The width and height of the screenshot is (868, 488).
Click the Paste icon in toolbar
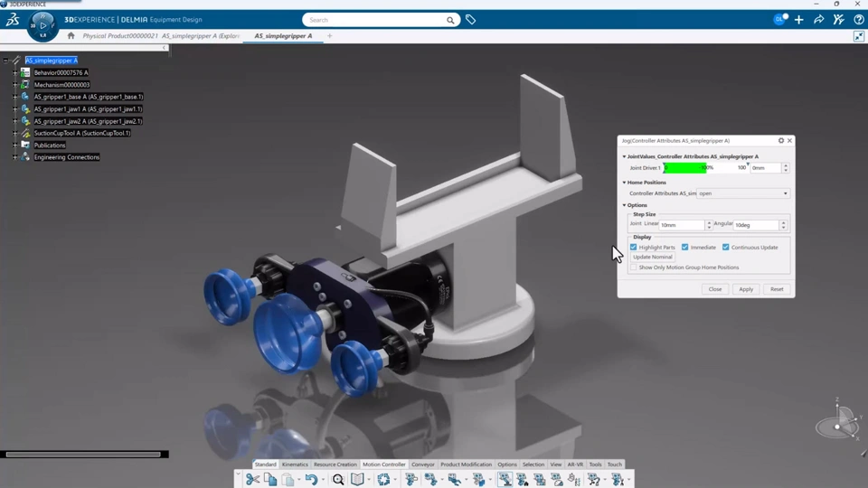point(288,479)
